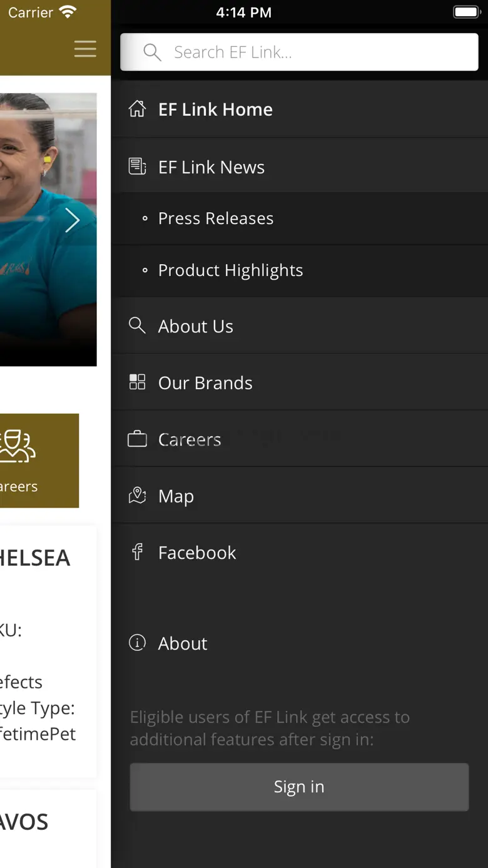Click the newspaper icon beside EF Link News

(137, 166)
